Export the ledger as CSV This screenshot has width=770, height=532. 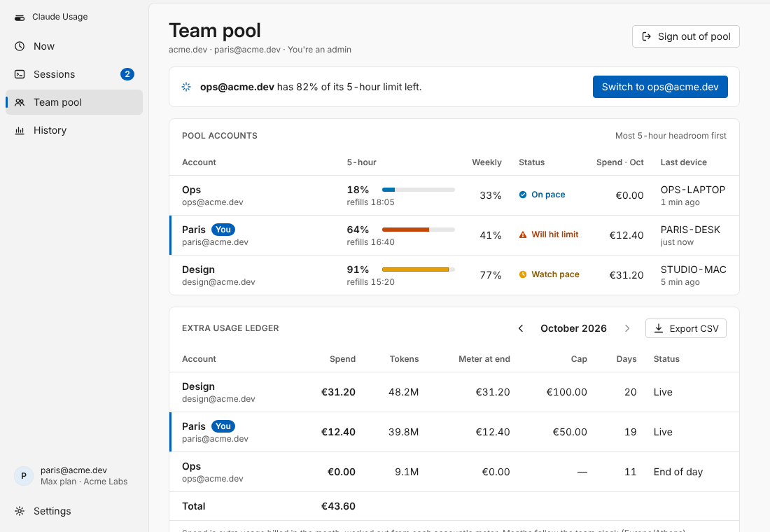(685, 328)
